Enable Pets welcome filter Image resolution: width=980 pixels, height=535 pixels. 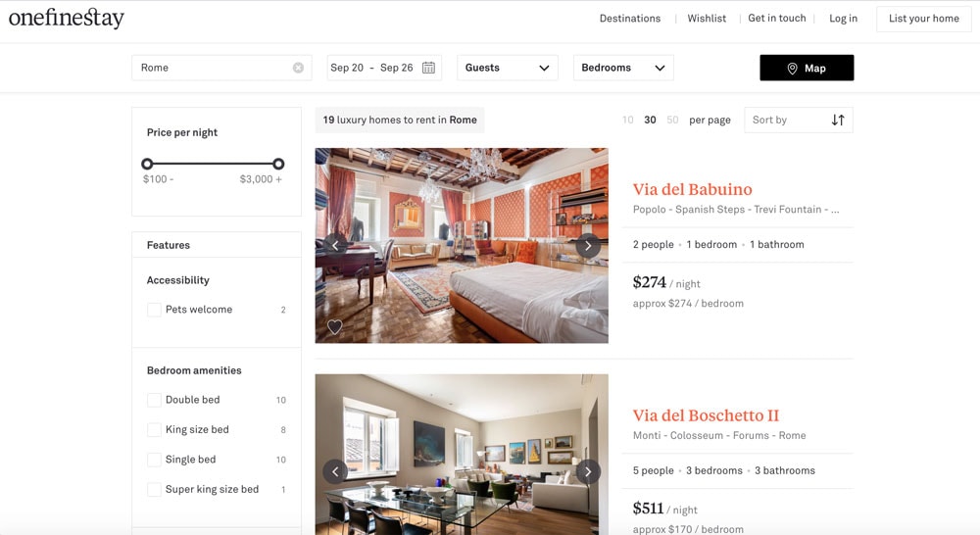click(154, 310)
